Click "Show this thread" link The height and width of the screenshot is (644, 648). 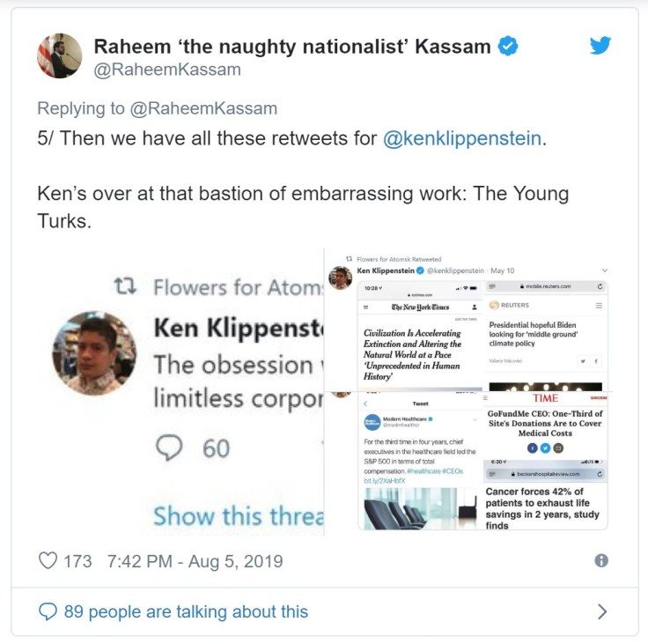[x=238, y=515]
